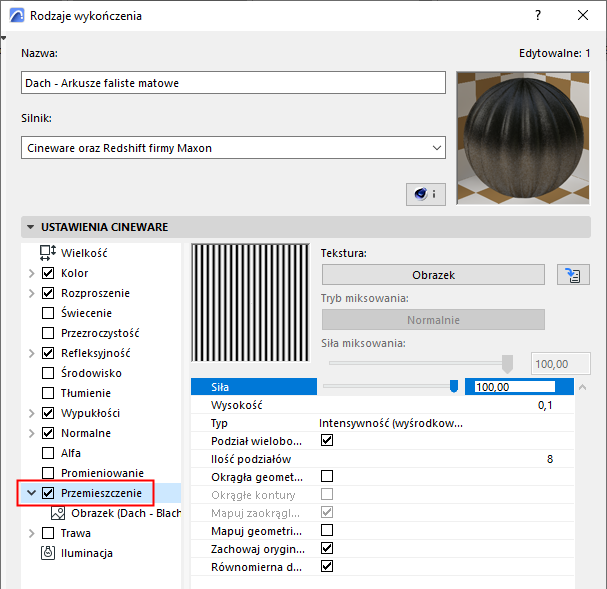607x589 pixels.
Task: Click the collapse arrow right of Siła
Action: click(x=582, y=387)
